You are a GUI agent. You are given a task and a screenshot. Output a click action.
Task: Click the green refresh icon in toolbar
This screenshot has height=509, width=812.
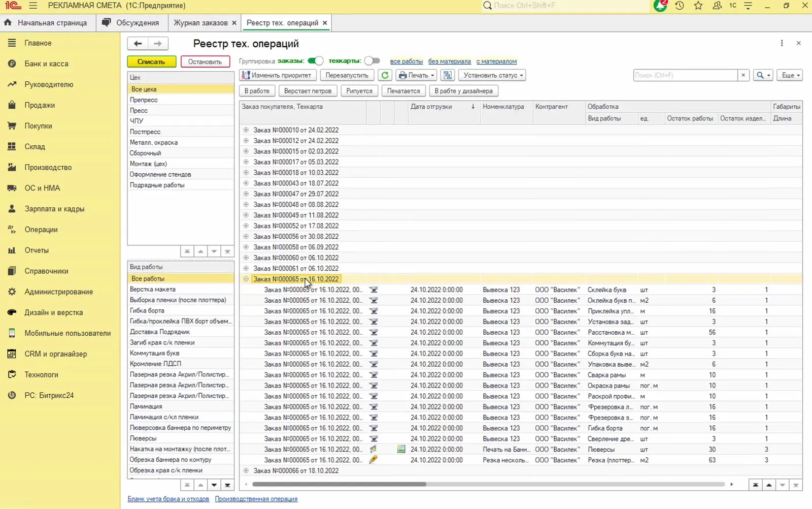(385, 75)
